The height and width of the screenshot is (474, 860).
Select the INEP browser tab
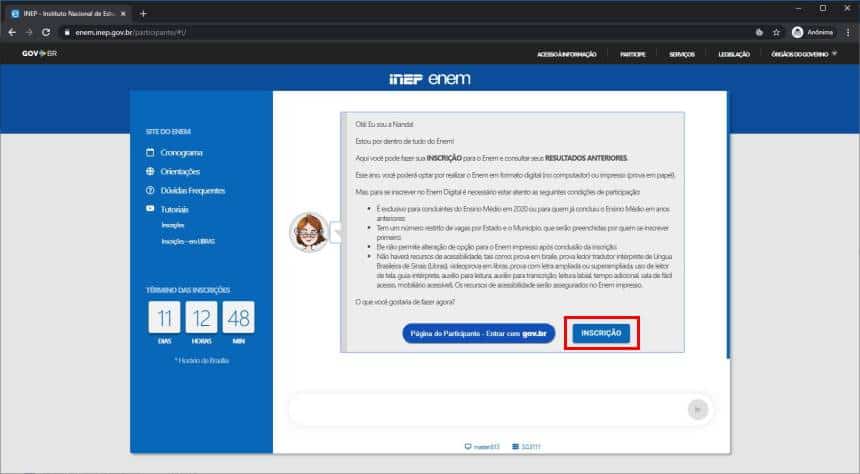pos(69,14)
